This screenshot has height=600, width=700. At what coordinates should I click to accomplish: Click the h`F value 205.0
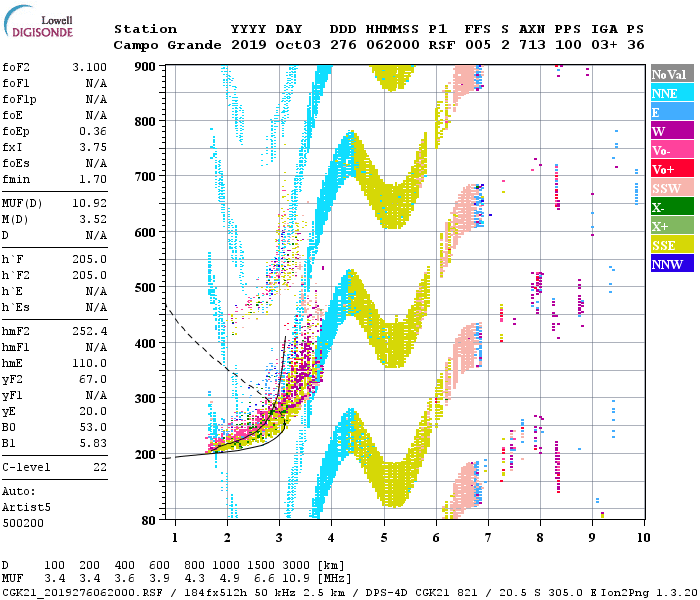pyautogui.click(x=89, y=259)
